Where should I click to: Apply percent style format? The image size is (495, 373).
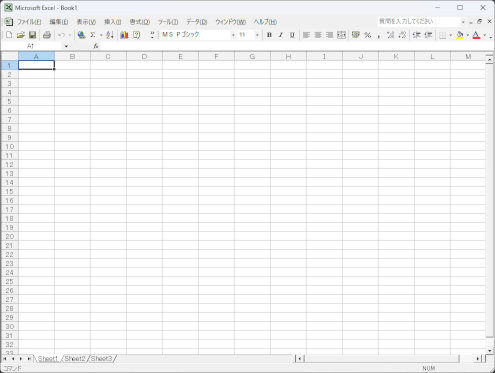[368, 35]
